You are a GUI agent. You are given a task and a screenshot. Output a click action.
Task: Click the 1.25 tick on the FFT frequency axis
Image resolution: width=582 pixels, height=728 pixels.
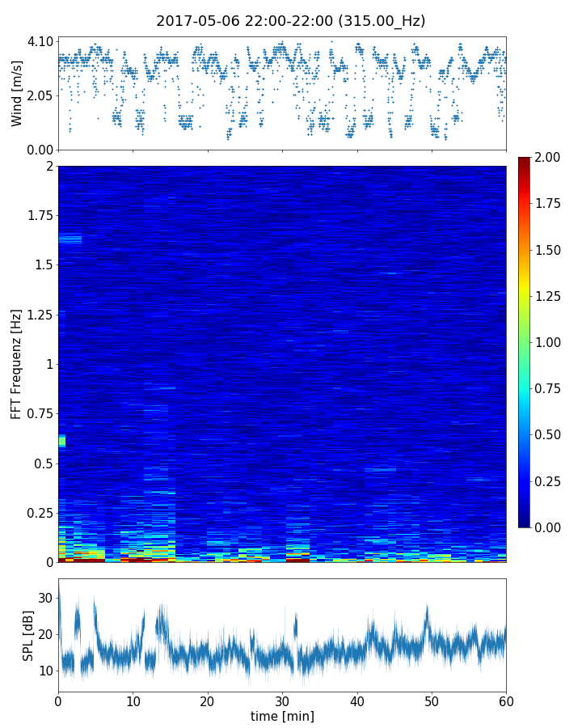(x=40, y=315)
